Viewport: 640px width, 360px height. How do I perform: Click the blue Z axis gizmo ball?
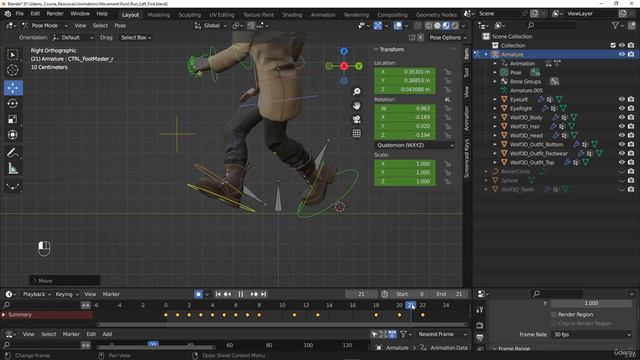coord(344,51)
